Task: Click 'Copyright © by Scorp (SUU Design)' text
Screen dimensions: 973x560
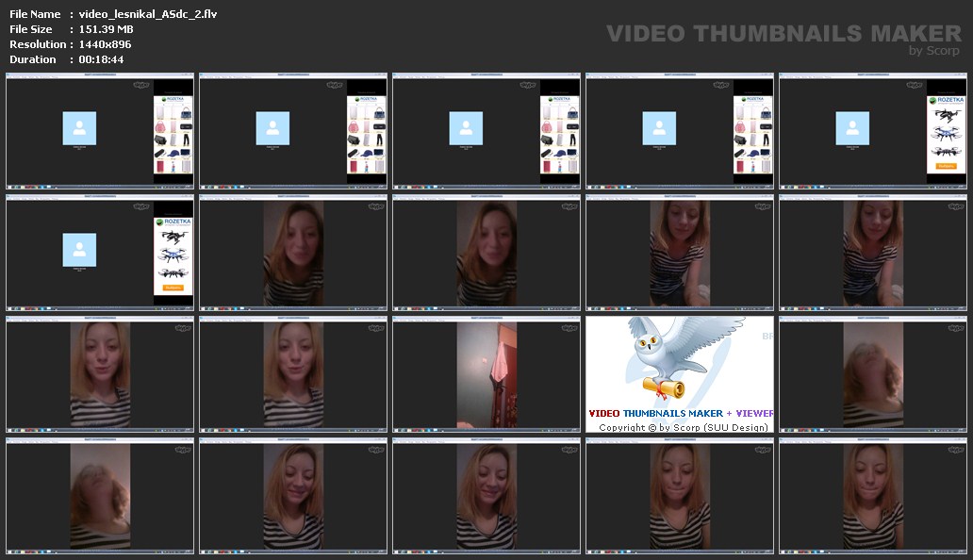Action: 684,427
